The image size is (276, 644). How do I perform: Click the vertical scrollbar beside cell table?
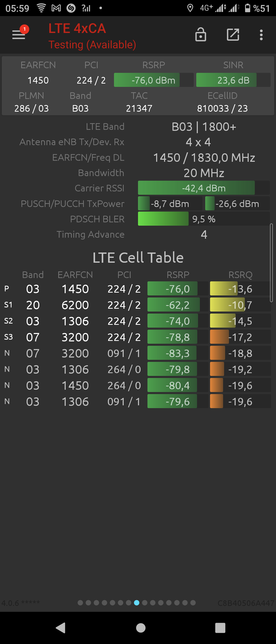point(271,263)
